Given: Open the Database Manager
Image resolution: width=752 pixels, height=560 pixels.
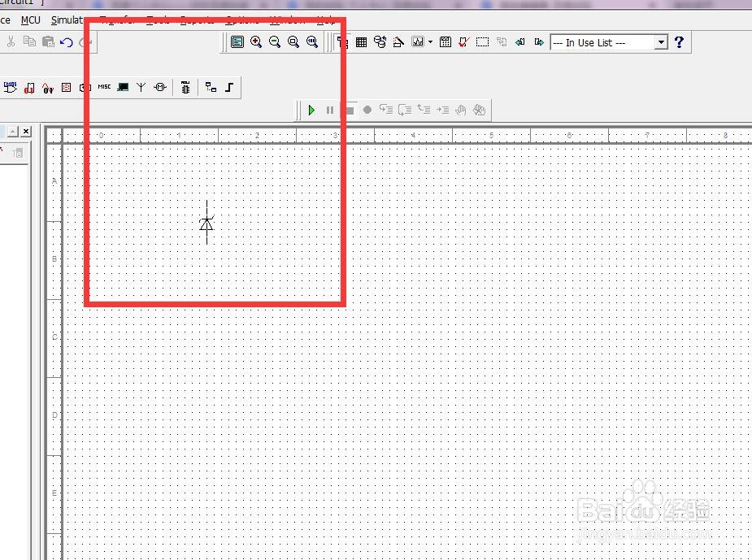Looking at the screenshot, I should point(380,42).
